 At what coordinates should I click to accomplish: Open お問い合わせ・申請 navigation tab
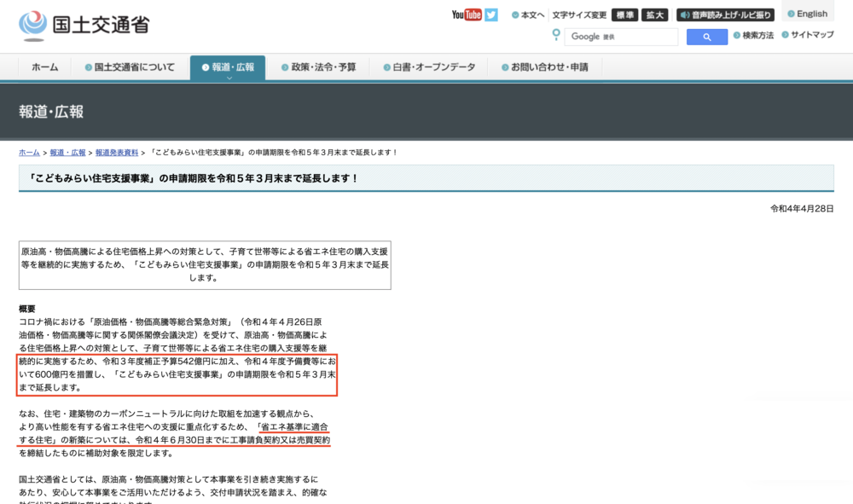pyautogui.click(x=544, y=67)
